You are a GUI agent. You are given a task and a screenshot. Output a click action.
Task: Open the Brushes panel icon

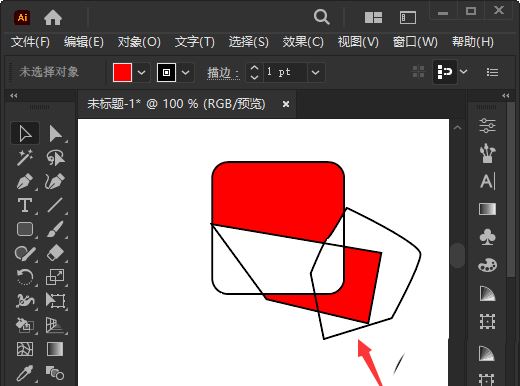pos(487,153)
